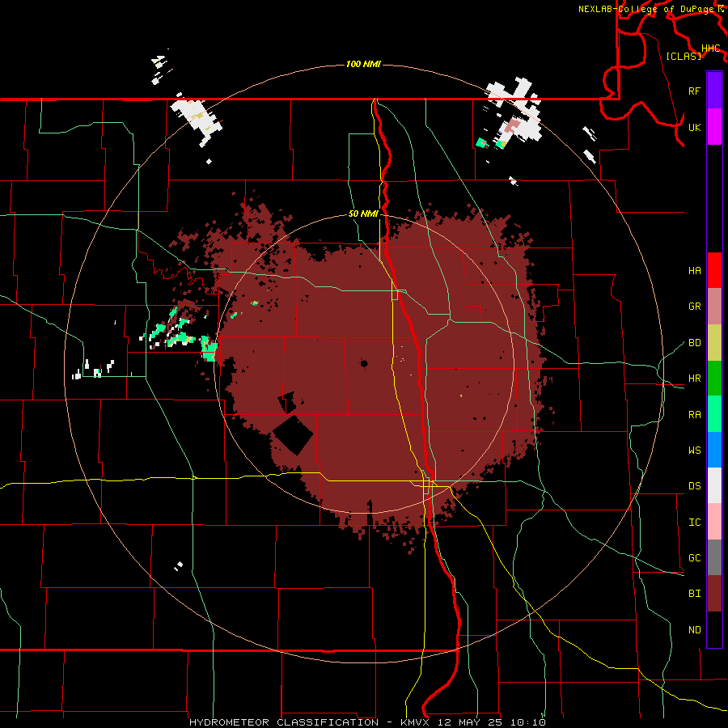Click the HA red legend swatch

click(x=714, y=270)
